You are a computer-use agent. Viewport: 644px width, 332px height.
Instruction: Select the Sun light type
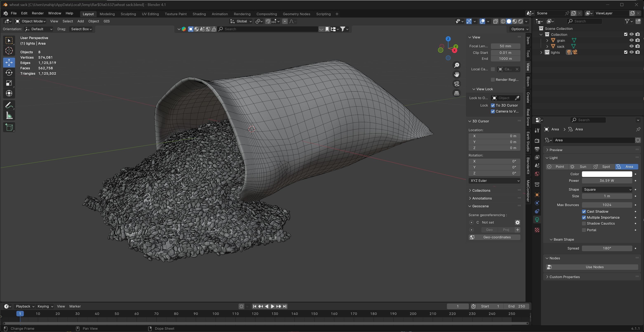click(x=580, y=167)
